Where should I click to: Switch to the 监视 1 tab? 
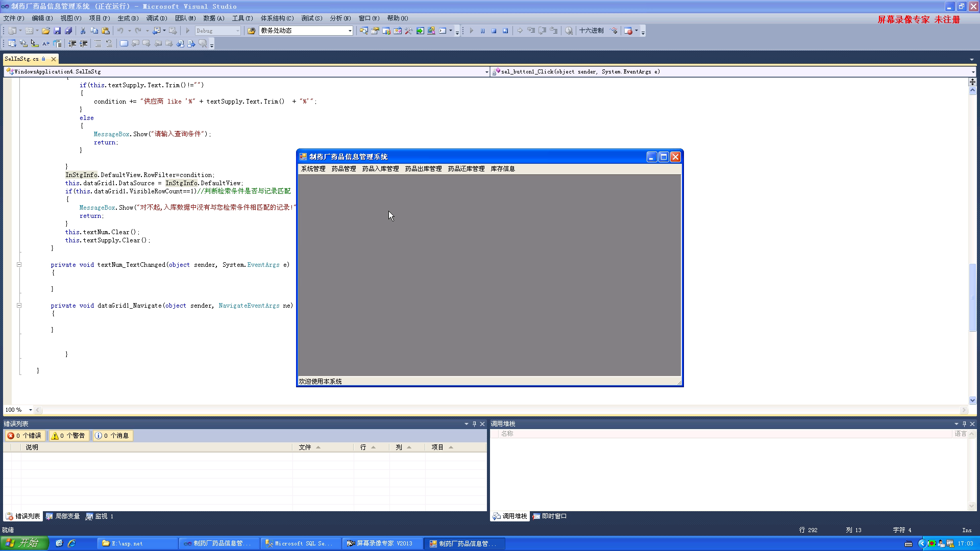tap(100, 516)
